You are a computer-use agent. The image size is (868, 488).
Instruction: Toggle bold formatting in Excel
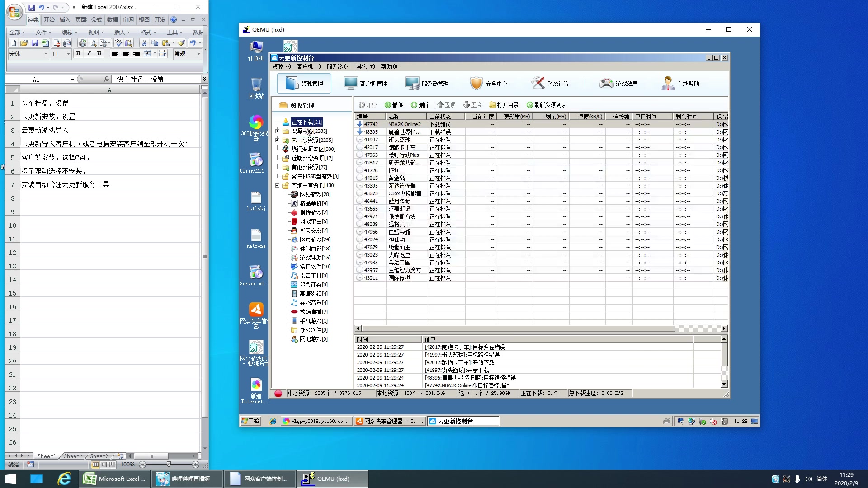click(x=78, y=53)
